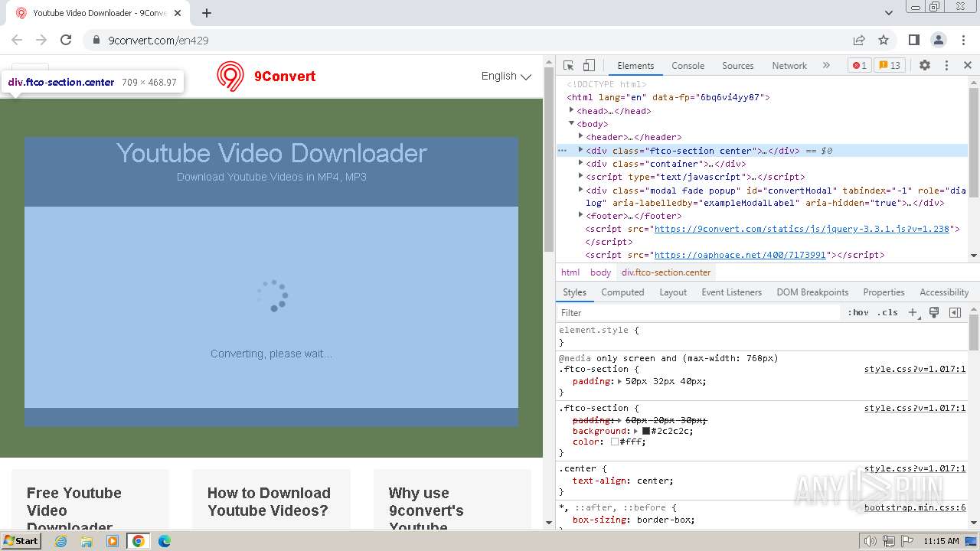Open the DOM Breakpoints tab
Screen dimensions: 980x551
click(x=812, y=292)
